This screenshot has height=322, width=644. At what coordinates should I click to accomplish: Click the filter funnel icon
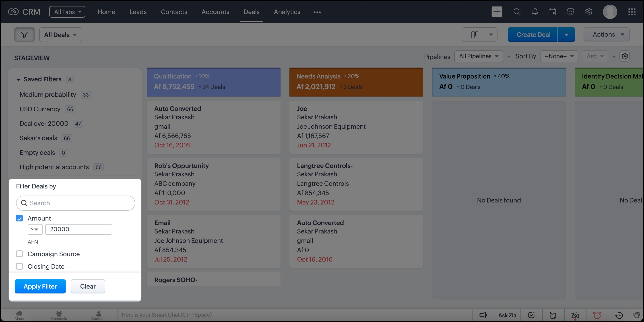24,35
